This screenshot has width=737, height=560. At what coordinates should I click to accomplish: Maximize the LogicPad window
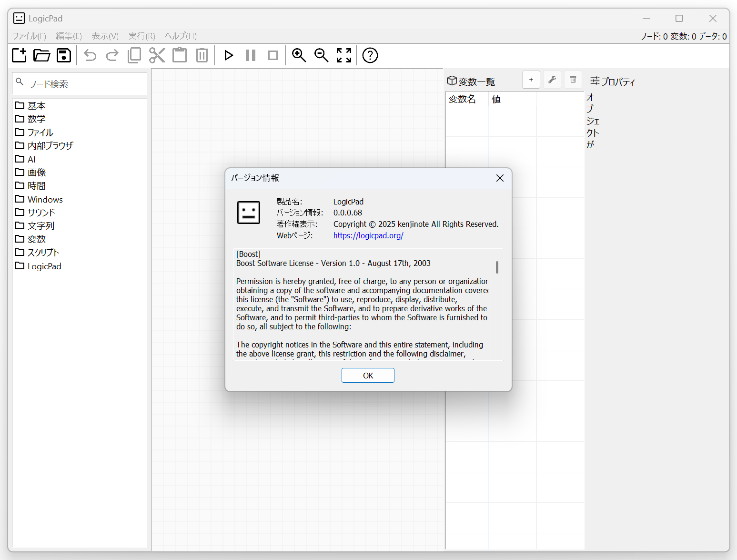(679, 18)
